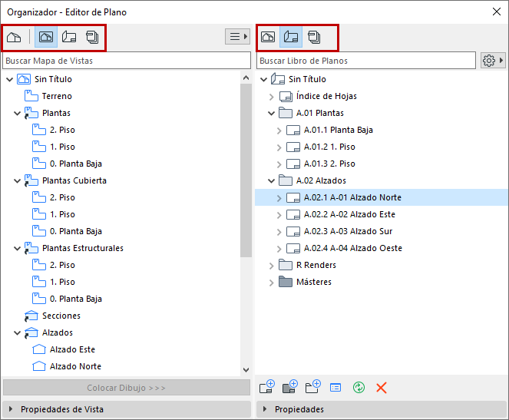The height and width of the screenshot is (420, 509).
Task: Click the A.01.1 Planta Baja sheet icon
Action: pos(293,131)
